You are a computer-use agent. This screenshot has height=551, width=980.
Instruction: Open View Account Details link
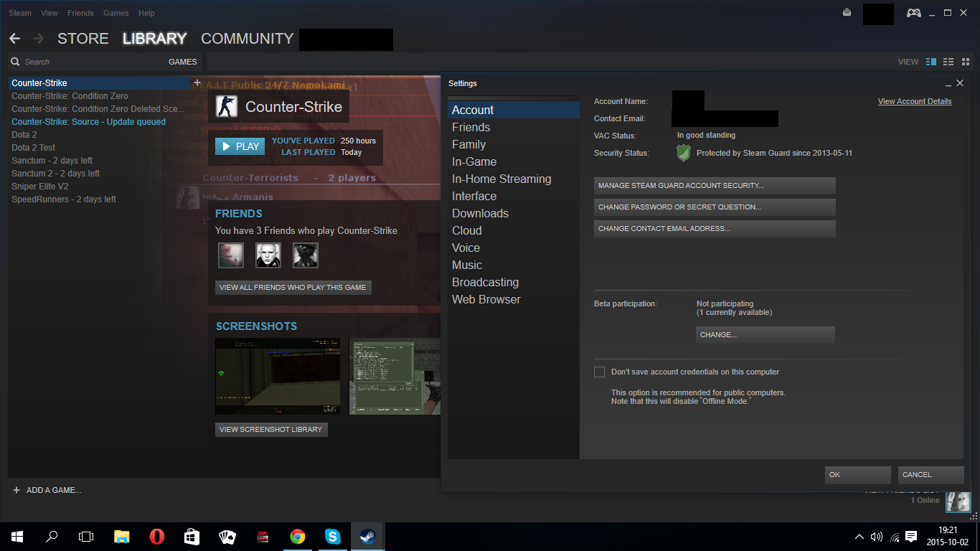915,102
